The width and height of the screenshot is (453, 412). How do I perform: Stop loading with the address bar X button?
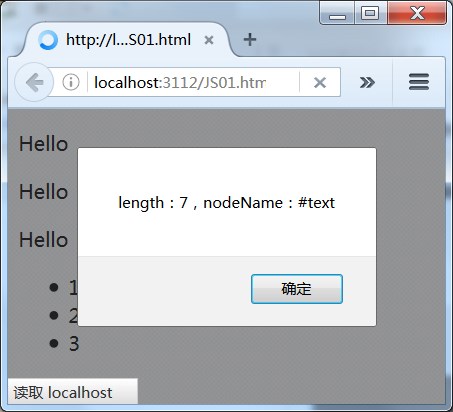(320, 82)
